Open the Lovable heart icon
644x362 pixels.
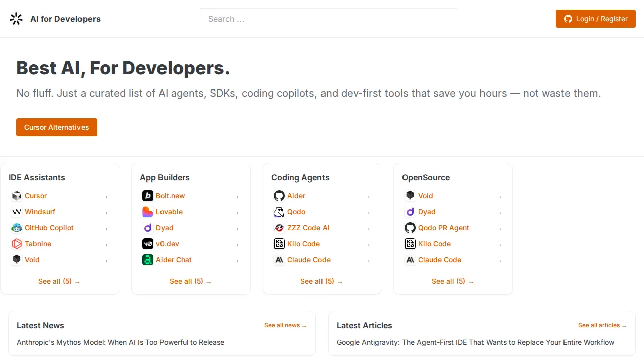tap(148, 212)
